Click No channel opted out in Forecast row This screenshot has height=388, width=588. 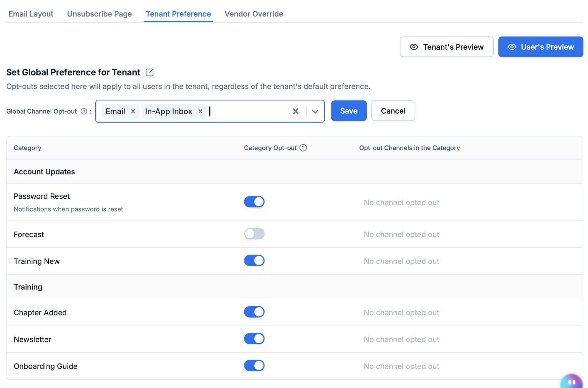(x=401, y=234)
